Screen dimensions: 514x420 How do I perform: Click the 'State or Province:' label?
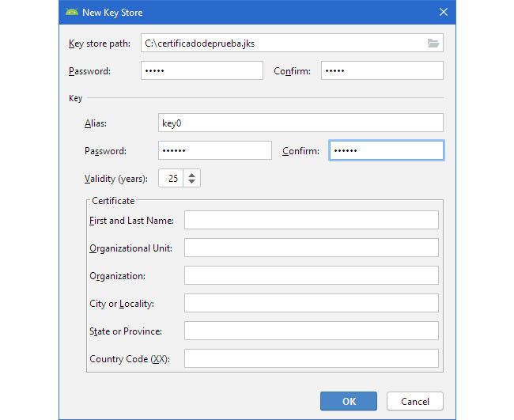tap(126, 331)
